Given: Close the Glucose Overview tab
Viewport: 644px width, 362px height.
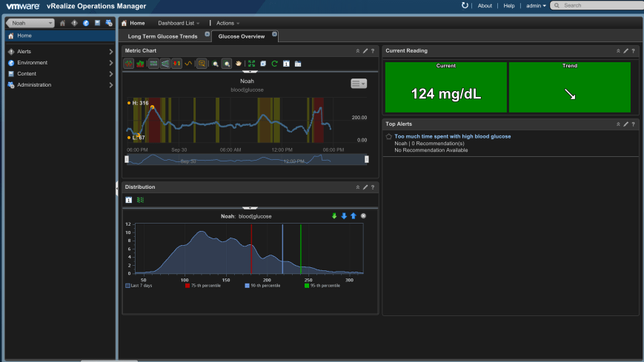Looking at the screenshot, I should [274, 34].
